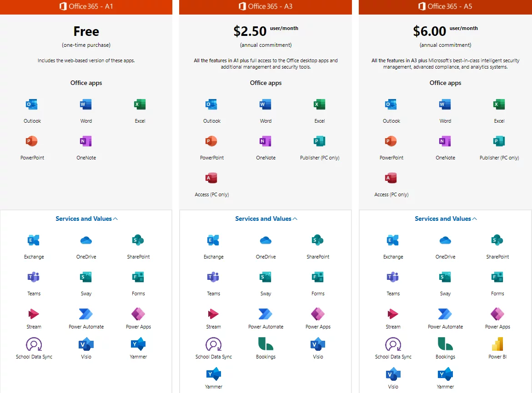Select the School Data Sync icon in A5
The image size is (532, 393).
coord(393,344)
